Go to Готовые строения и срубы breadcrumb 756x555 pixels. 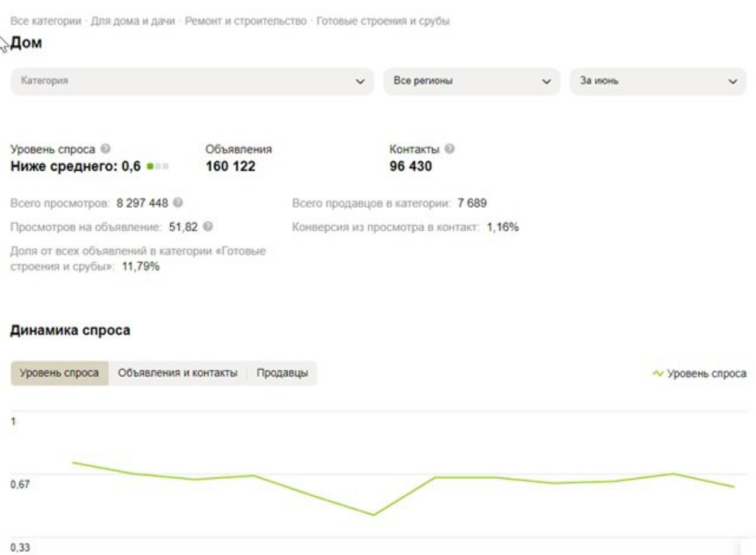coord(383,21)
